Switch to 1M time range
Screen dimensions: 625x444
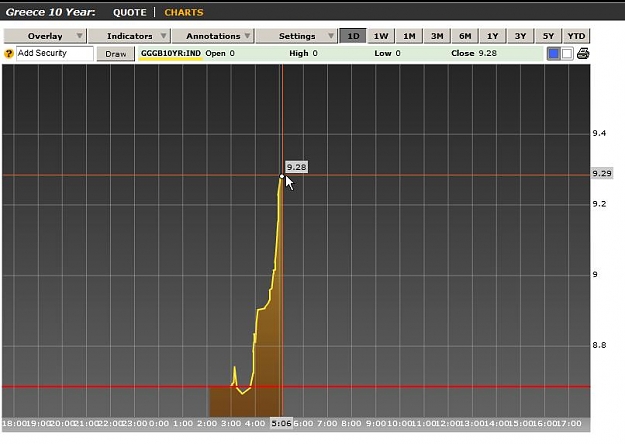click(x=409, y=36)
